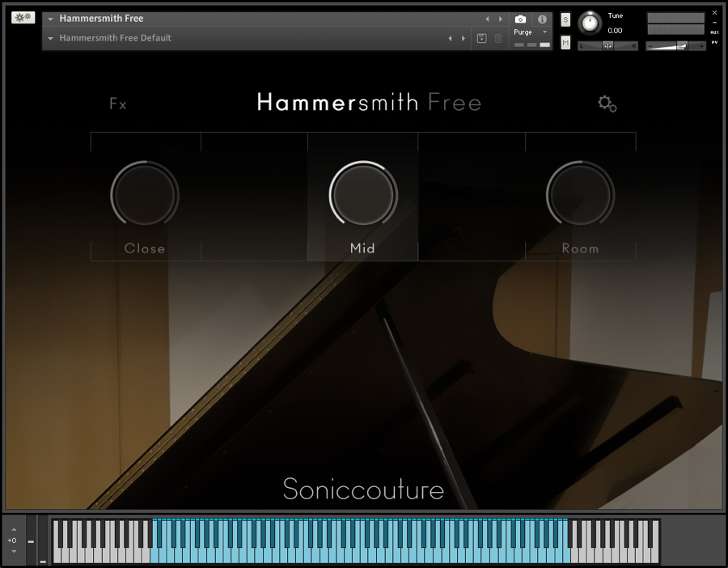Click the octave offset +0 value
Image resolution: width=728 pixels, height=568 pixels.
tap(12, 540)
